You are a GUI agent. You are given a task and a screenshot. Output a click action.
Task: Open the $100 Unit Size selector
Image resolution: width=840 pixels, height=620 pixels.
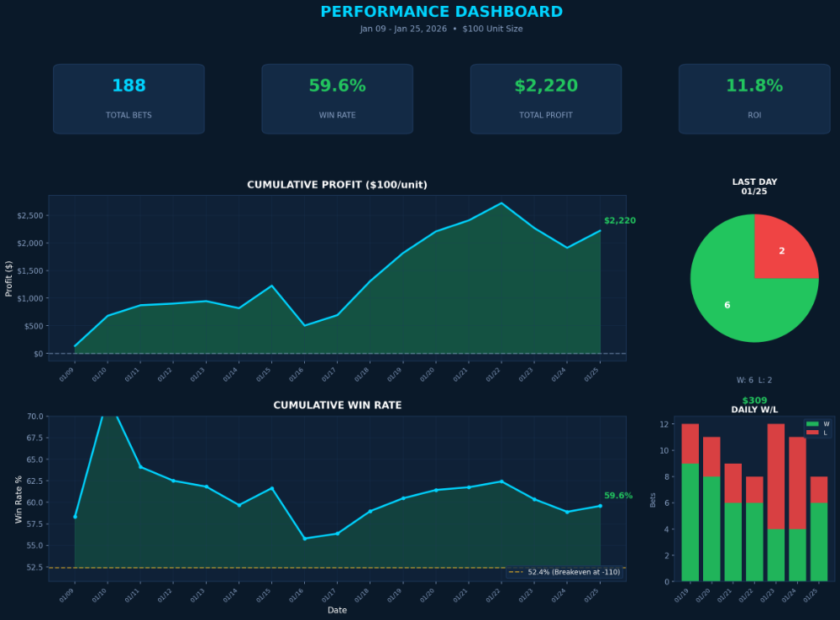click(x=492, y=28)
